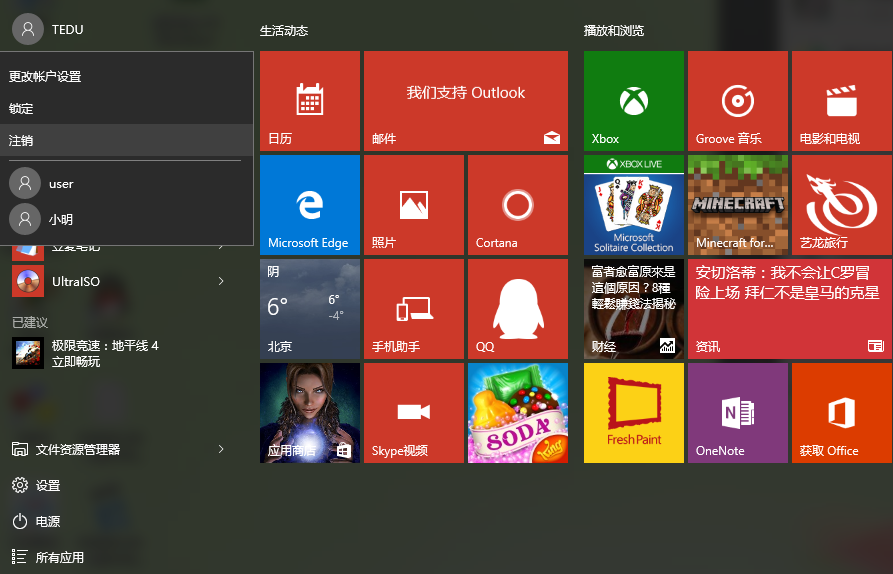
Task: Launch Microsoft Solitaire Collection tile
Action: coord(634,205)
